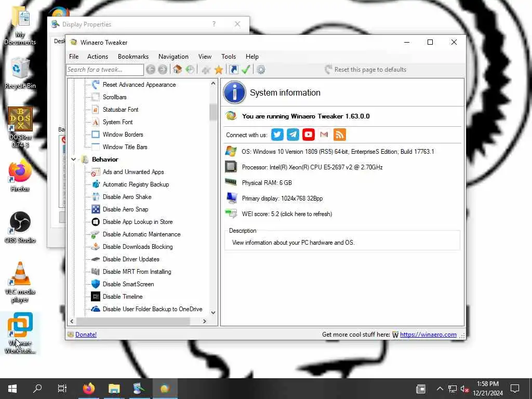Viewport: 532px width, 399px height.
Task: Select Disable Automatic Maintenance
Action: tap(141, 234)
